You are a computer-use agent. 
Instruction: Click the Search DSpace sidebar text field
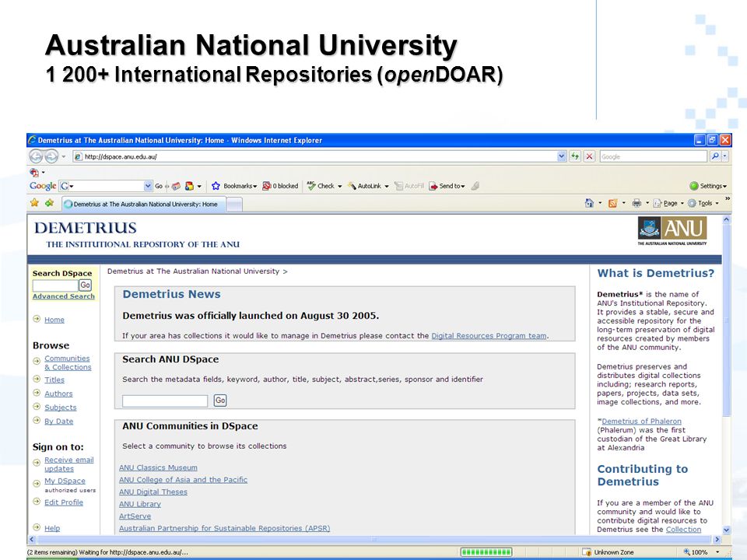[55, 285]
